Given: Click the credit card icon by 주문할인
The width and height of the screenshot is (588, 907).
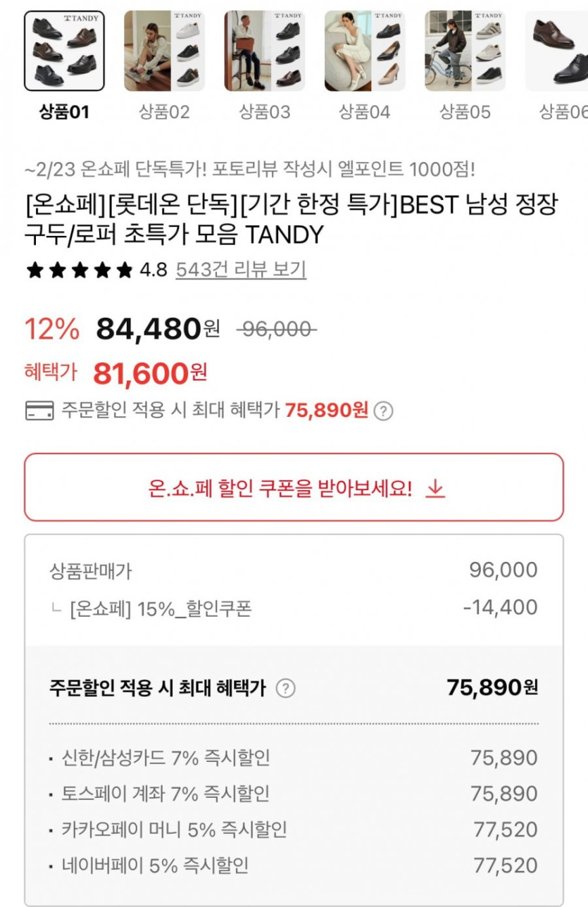Looking at the screenshot, I should tap(39, 411).
